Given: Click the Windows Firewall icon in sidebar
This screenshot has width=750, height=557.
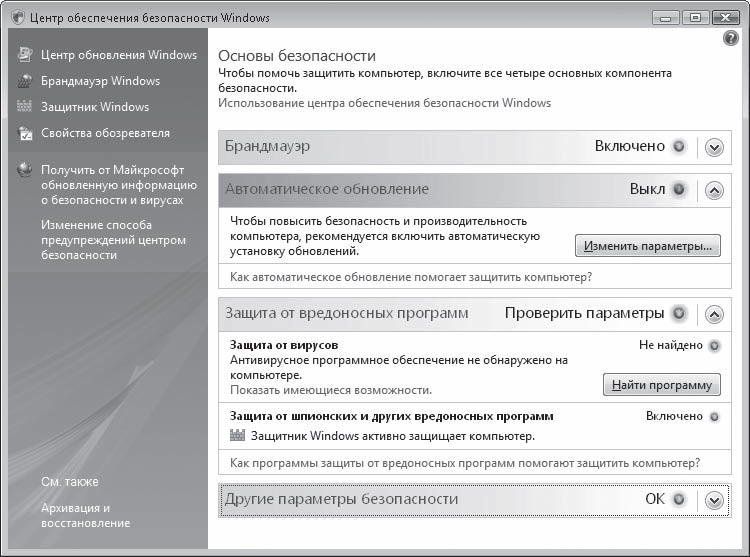Looking at the screenshot, I should 25,81.
